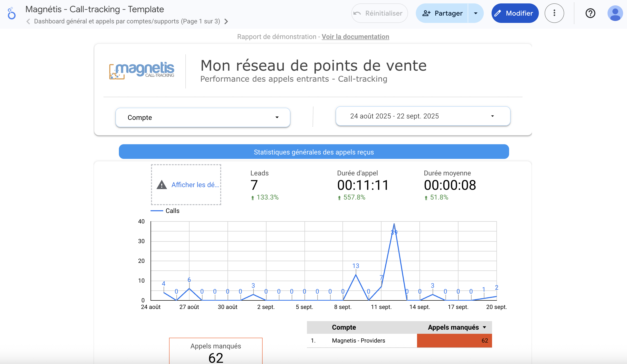Open the Compte filter dropdown
The image size is (627, 364).
coord(203,117)
